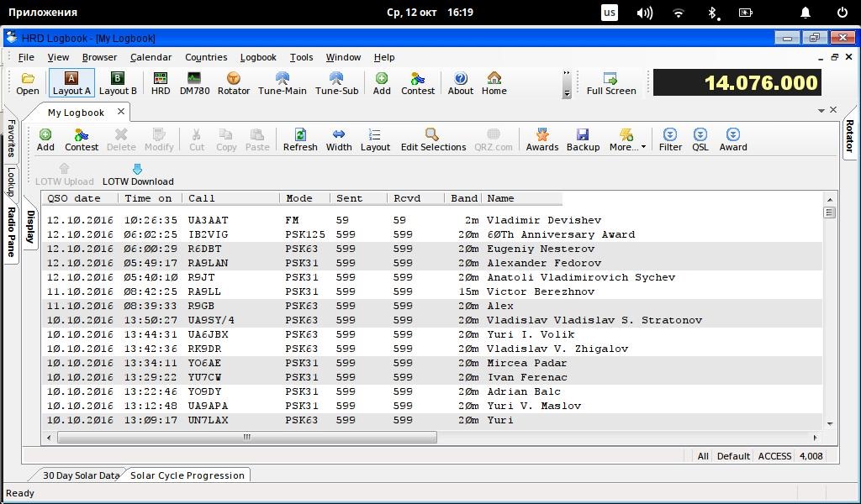
Task: Sort by Name column header
Action: point(521,198)
